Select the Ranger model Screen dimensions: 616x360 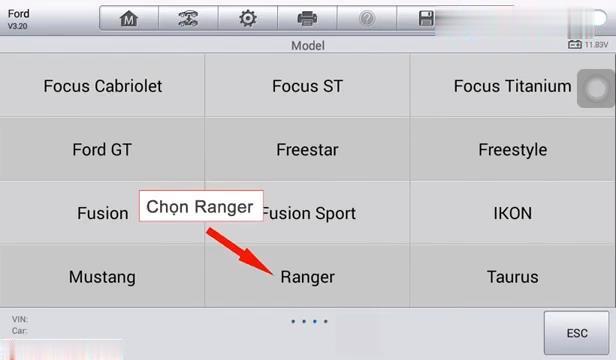[x=308, y=277]
